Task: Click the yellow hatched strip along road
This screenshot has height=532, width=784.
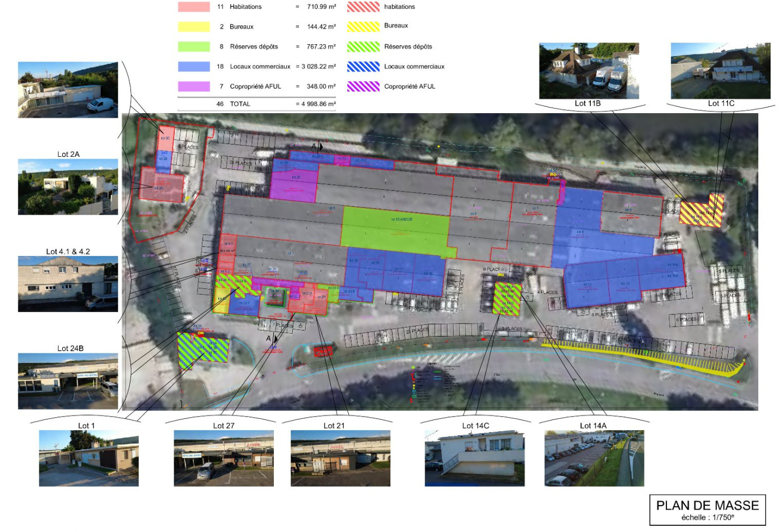Action: (644, 358)
